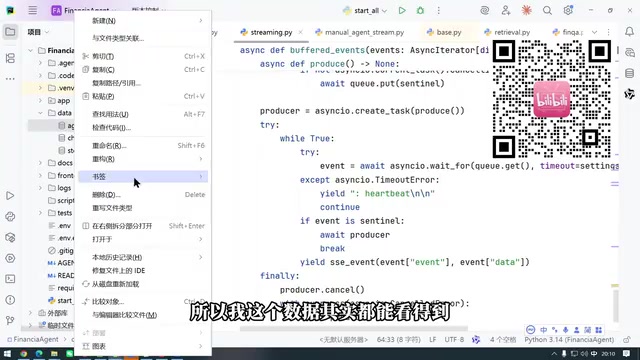Select 在右侧拆分部分打开 entry
This screenshot has height=360, width=640.
(x=143, y=226)
